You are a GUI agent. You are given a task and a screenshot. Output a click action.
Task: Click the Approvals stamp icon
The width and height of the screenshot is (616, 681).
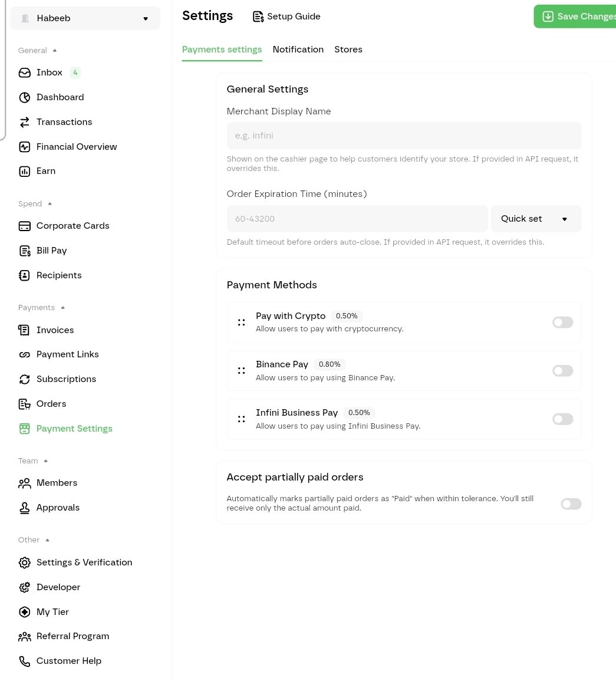pos(25,508)
